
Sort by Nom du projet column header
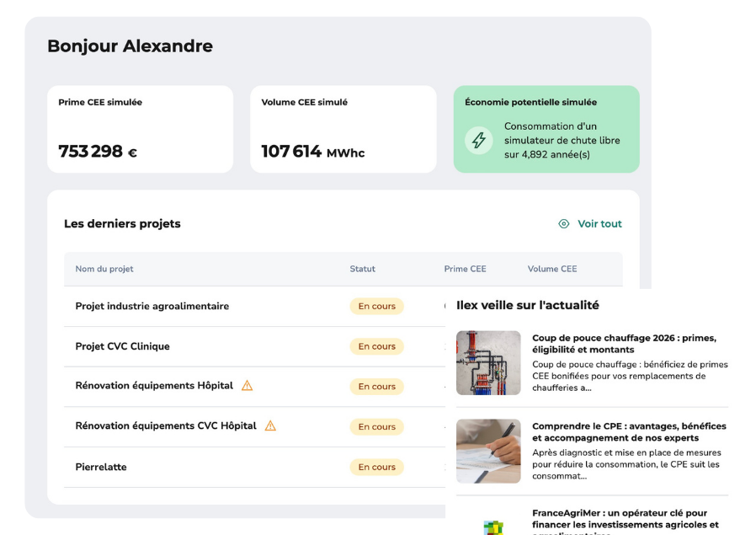(104, 270)
